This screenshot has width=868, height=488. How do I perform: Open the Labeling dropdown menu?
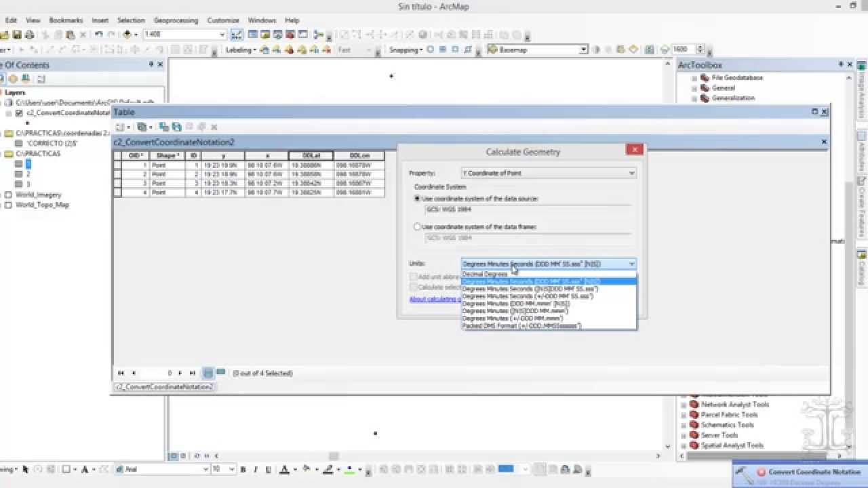point(240,49)
